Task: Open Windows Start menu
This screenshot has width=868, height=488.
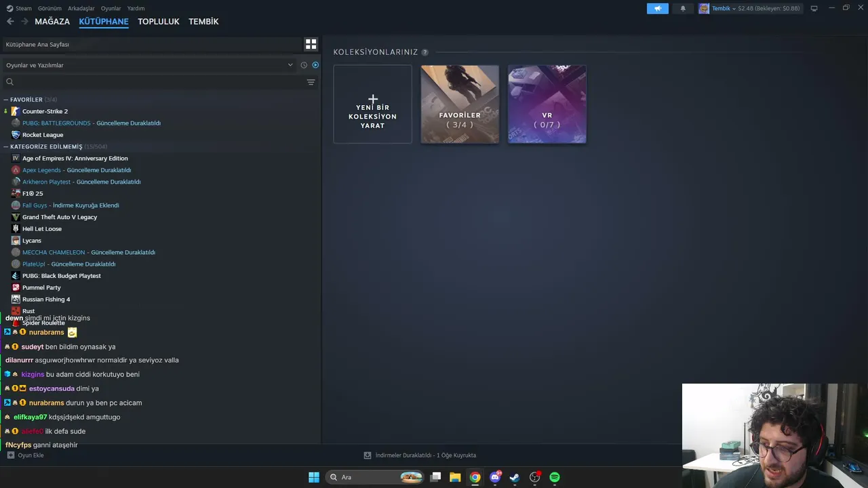Action: 314,477
